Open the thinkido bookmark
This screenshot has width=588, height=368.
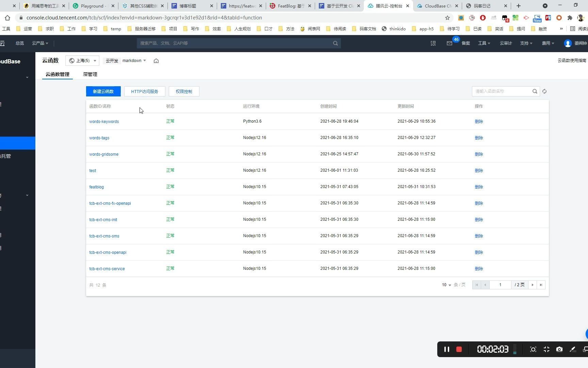click(x=394, y=29)
